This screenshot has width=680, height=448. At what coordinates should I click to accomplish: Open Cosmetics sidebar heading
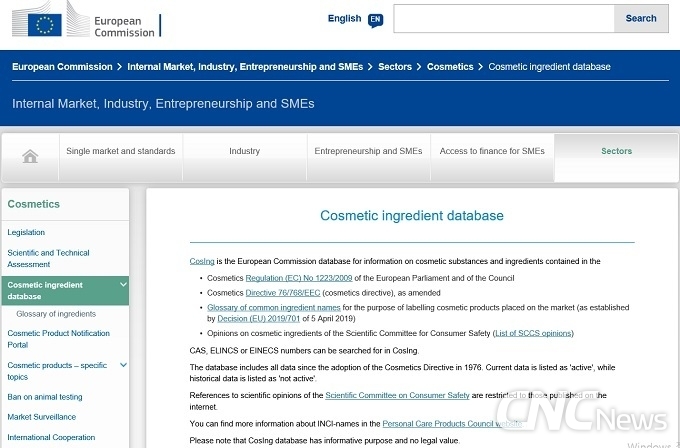click(x=33, y=204)
